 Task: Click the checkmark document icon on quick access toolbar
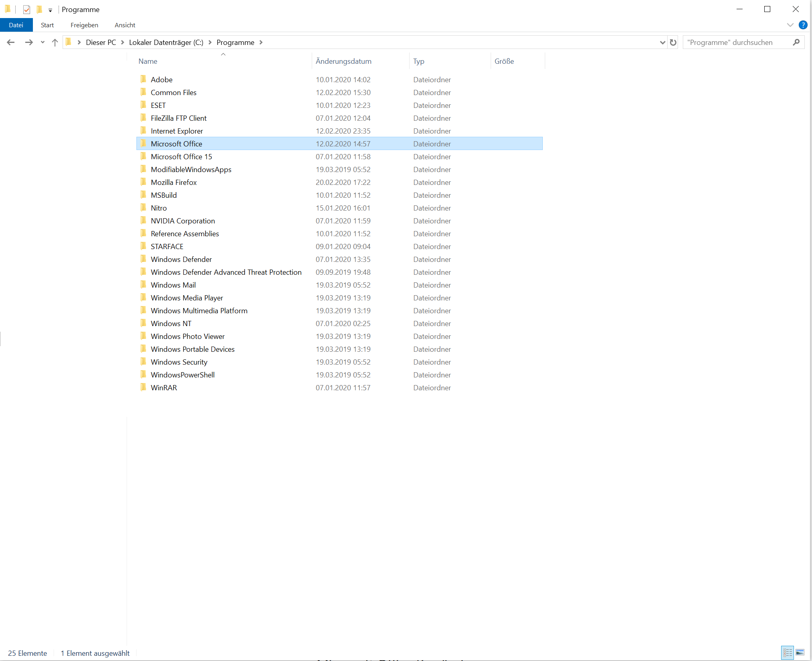point(26,9)
